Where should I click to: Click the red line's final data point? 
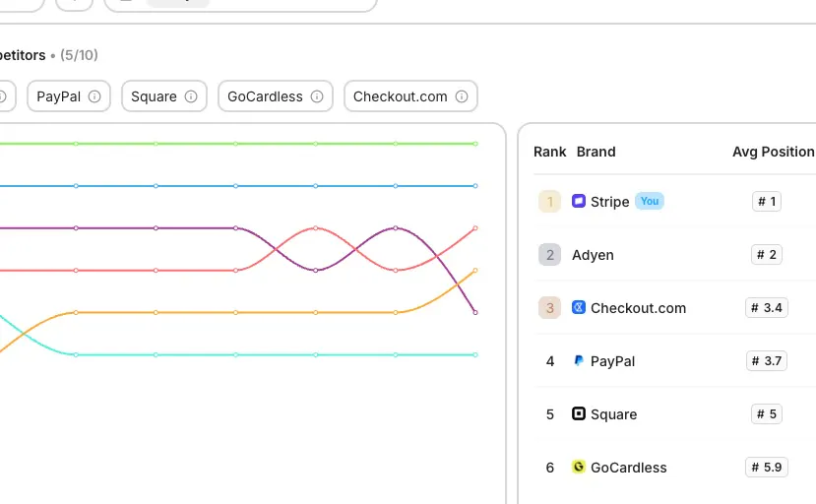[475, 228]
